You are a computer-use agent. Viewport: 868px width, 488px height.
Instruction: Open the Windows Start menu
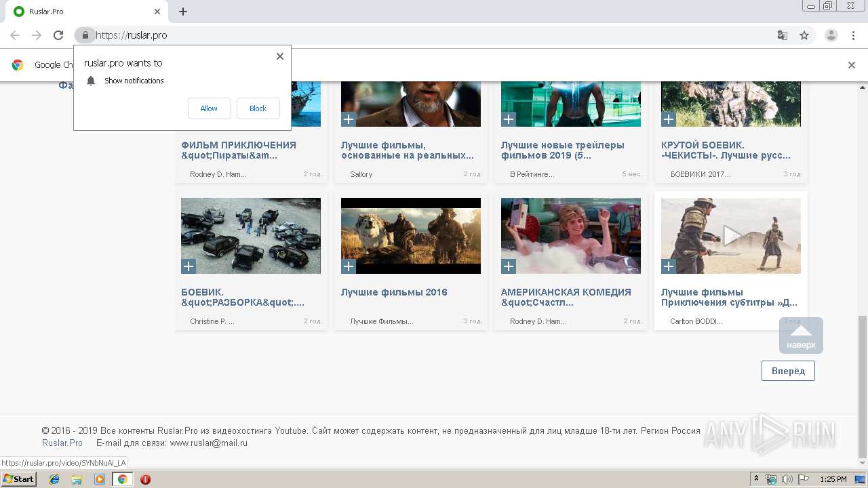pos(18,479)
